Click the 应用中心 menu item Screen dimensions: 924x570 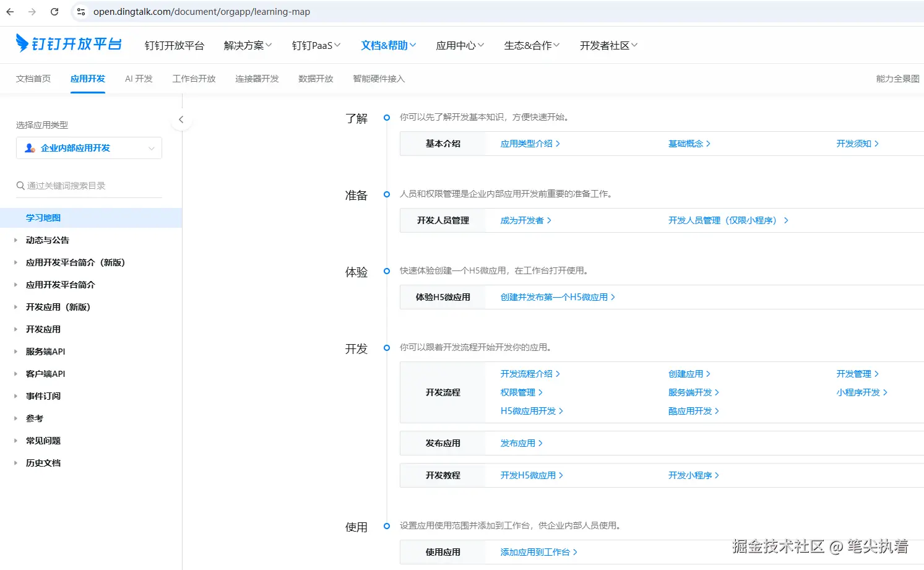click(459, 45)
